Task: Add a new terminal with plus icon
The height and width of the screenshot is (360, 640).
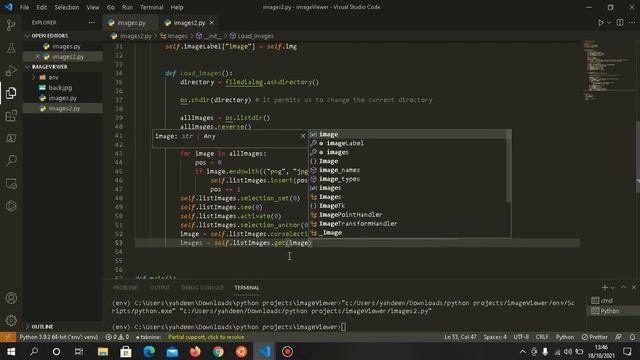Action: [604, 288]
